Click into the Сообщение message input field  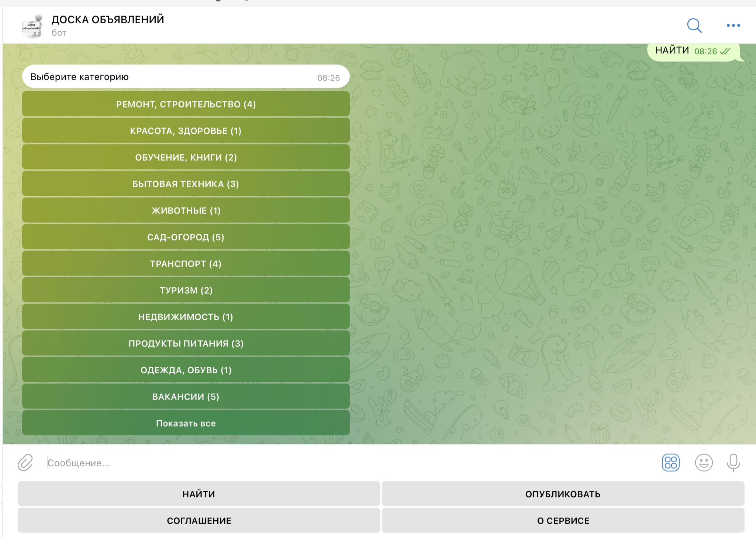point(332,463)
